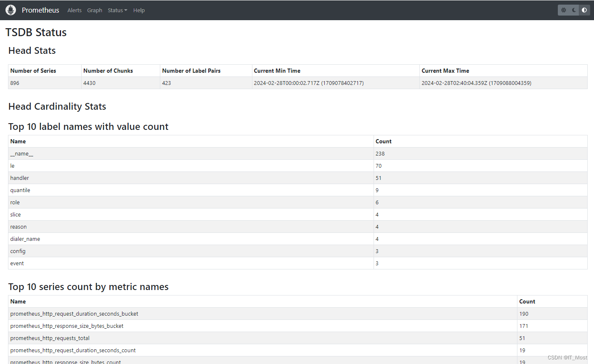This screenshot has width=594, height=364.
Task: Click count 51 in handler row
Action: point(379,178)
